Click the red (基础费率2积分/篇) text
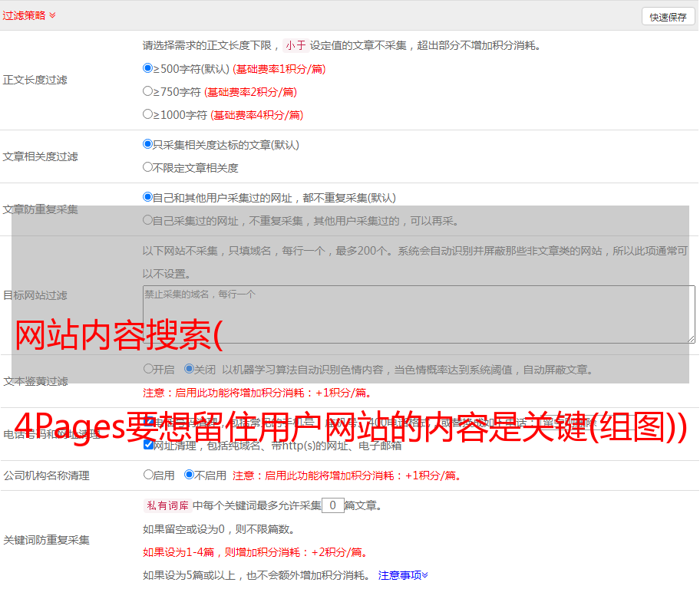Viewport: 700px width, 589px height. point(251,92)
